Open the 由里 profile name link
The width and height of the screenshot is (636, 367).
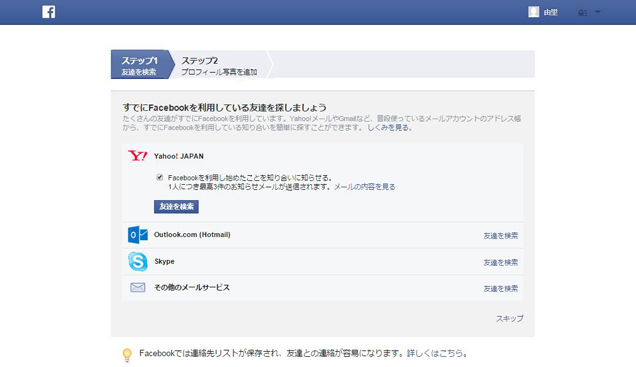550,13
